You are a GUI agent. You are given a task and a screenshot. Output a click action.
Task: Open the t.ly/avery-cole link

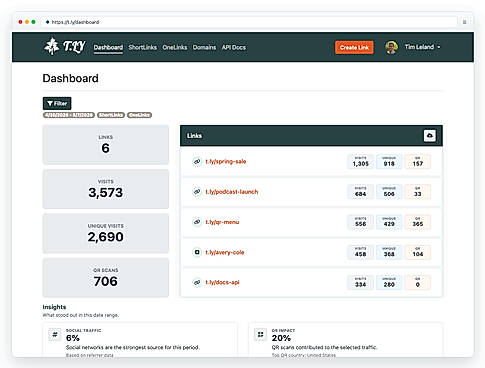[225, 252]
